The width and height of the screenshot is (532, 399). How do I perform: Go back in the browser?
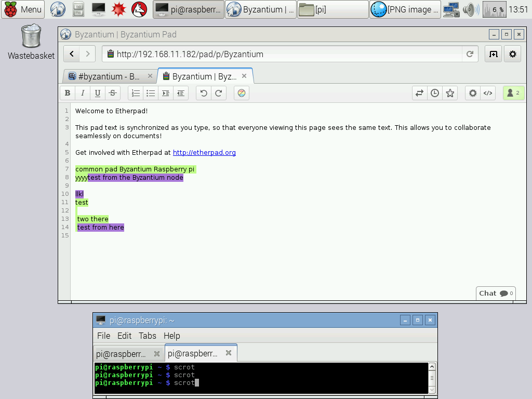pos(72,54)
